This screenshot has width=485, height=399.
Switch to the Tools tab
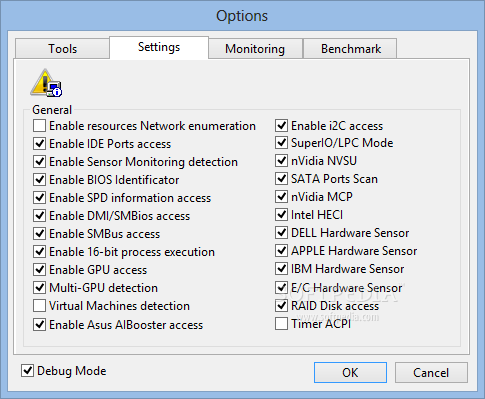(62, 49)
